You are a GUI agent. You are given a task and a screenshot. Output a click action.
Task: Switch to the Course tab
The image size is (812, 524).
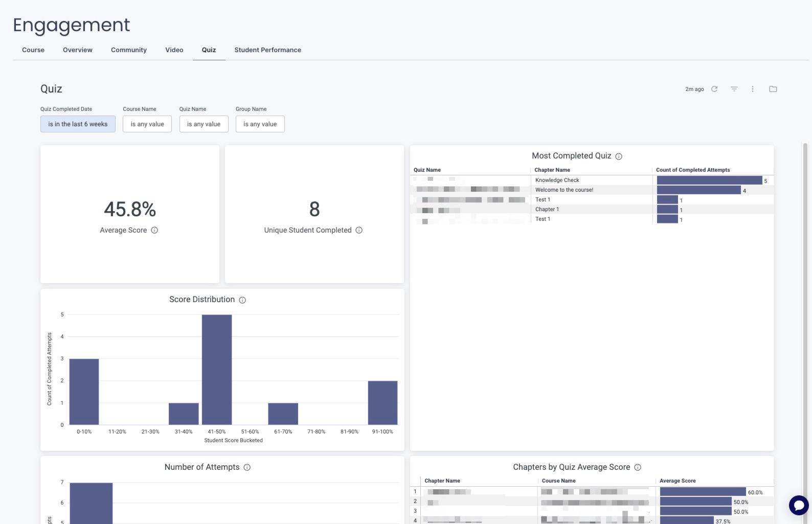click(33, 50)
